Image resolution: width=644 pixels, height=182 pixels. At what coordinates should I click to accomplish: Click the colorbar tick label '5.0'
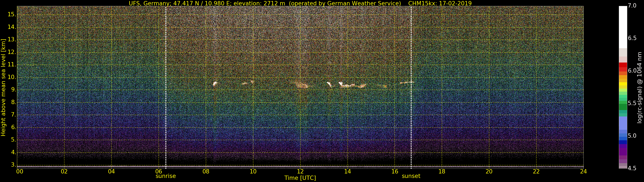tap(632, 136)
